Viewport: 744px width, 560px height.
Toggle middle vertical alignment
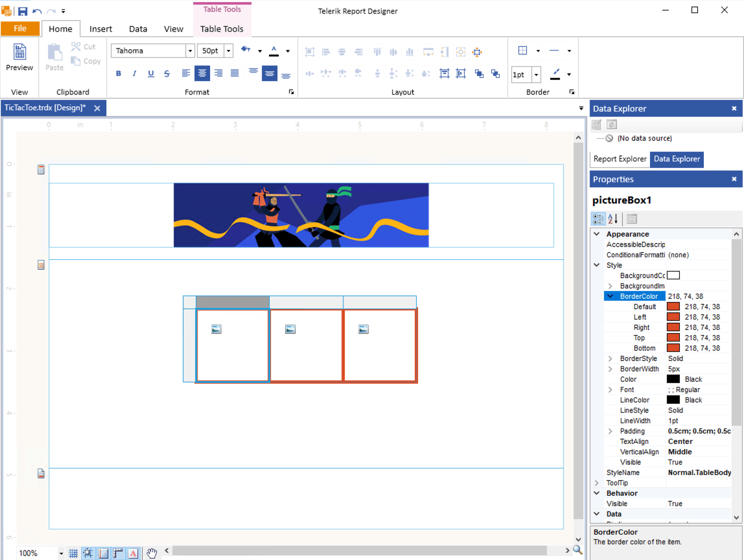270,73
